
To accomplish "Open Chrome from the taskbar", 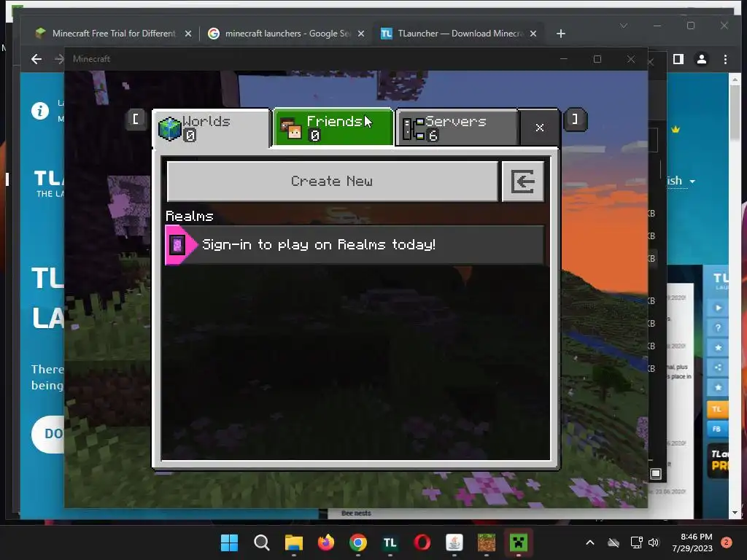I will click(x=358, y=542).
